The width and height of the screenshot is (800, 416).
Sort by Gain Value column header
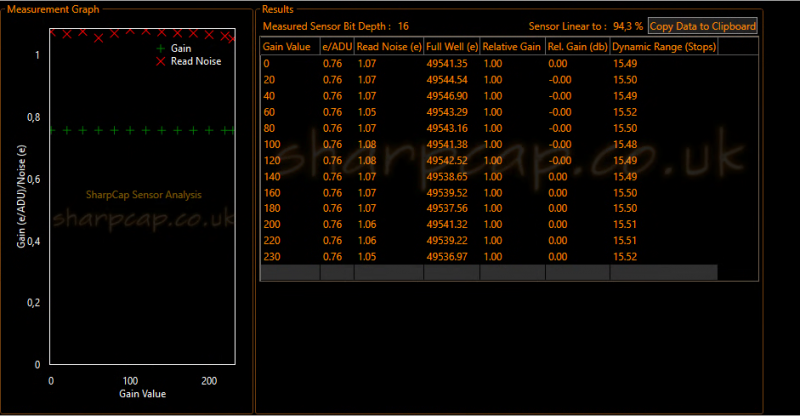click(290, 46)
